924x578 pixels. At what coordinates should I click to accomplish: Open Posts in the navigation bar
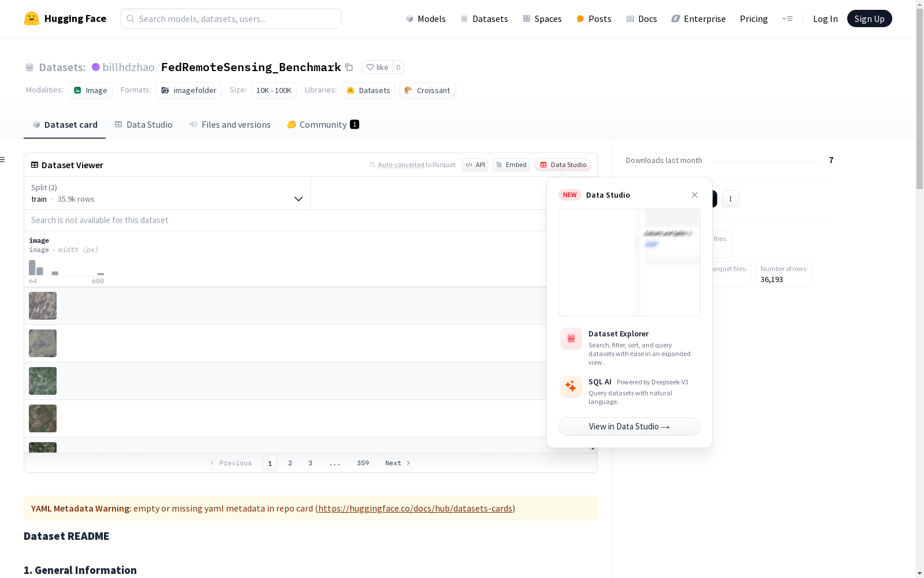[x=594, y=18]
